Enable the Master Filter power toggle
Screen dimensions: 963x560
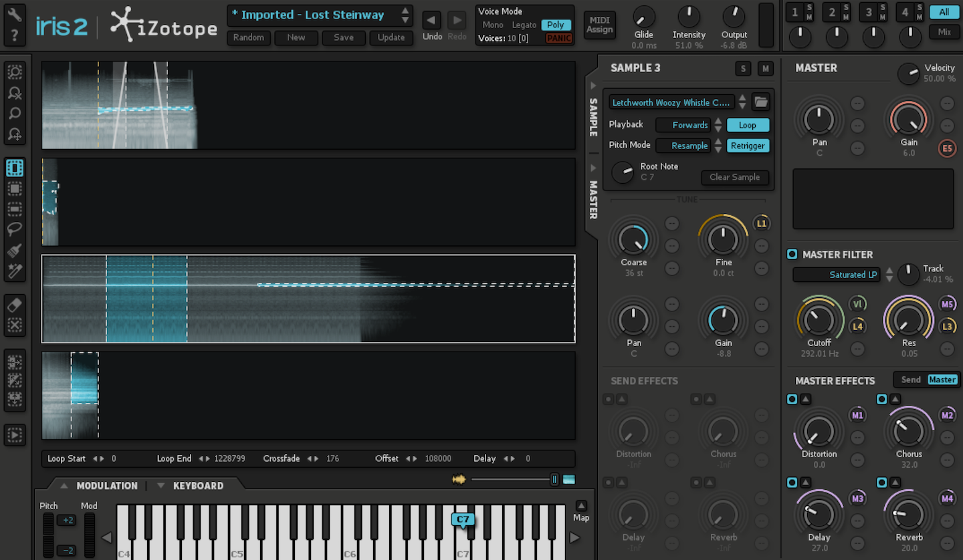coord(792,254)
